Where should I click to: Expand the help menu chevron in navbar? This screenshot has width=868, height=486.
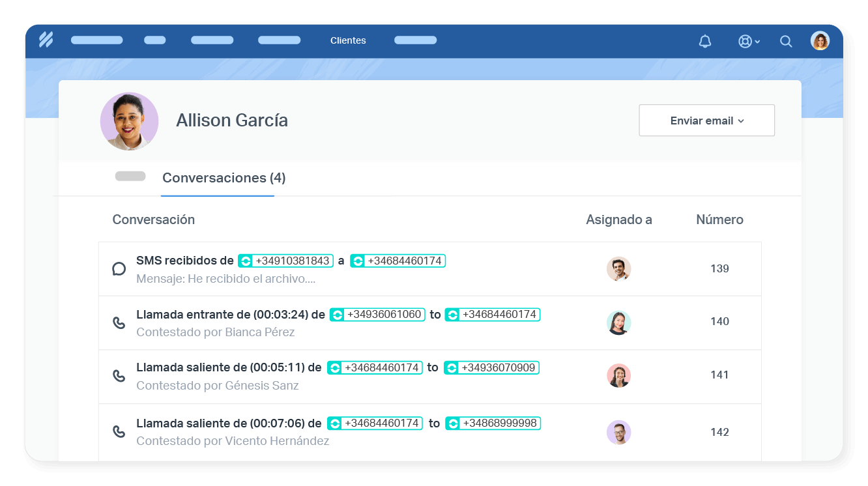click(x=756, y=40)
